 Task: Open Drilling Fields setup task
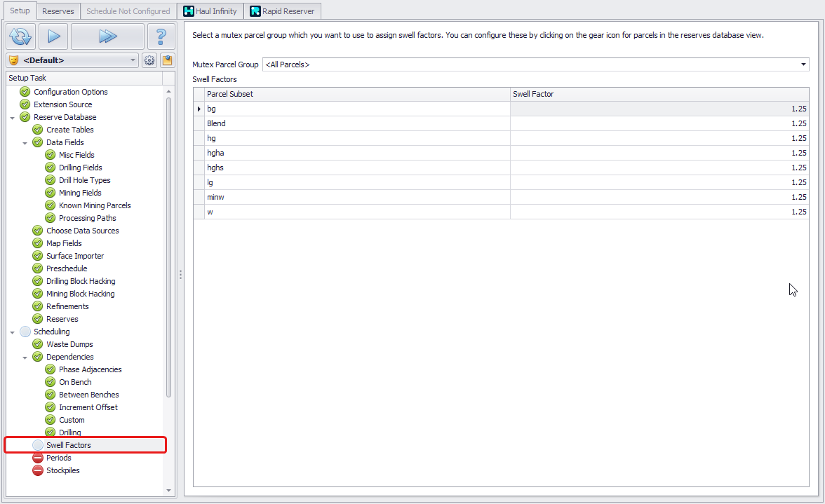[x=81, y=168]
